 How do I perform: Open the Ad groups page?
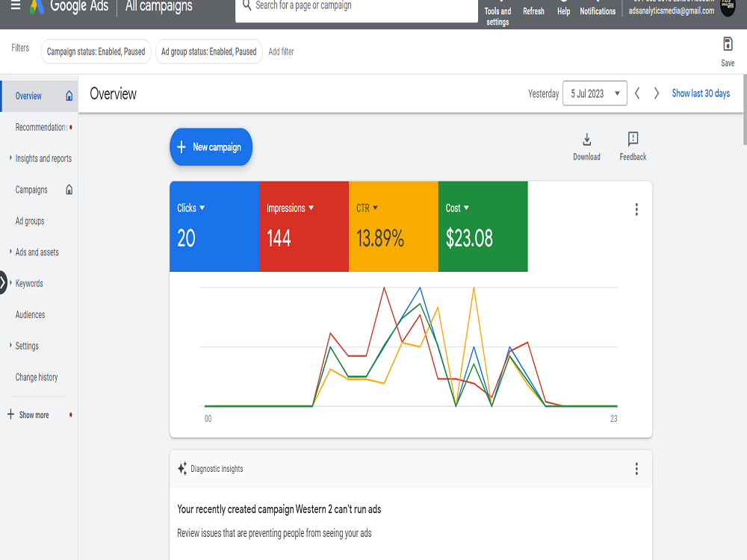(x=30, y=221)
